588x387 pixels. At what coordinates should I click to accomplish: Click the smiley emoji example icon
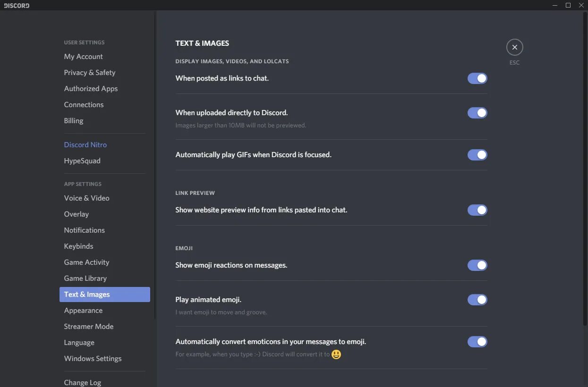336,354
